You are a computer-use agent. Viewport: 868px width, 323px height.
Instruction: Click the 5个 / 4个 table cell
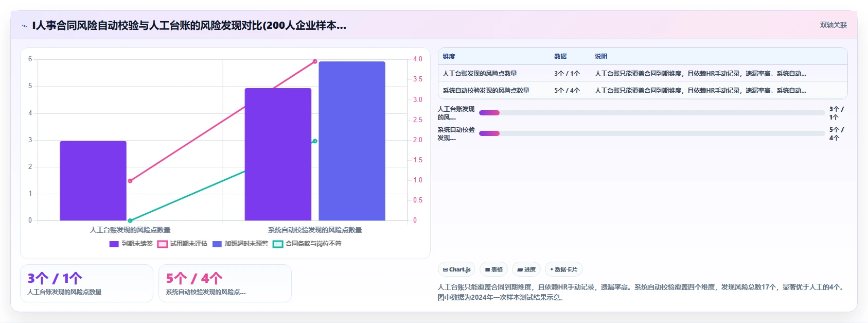point(567,91)
